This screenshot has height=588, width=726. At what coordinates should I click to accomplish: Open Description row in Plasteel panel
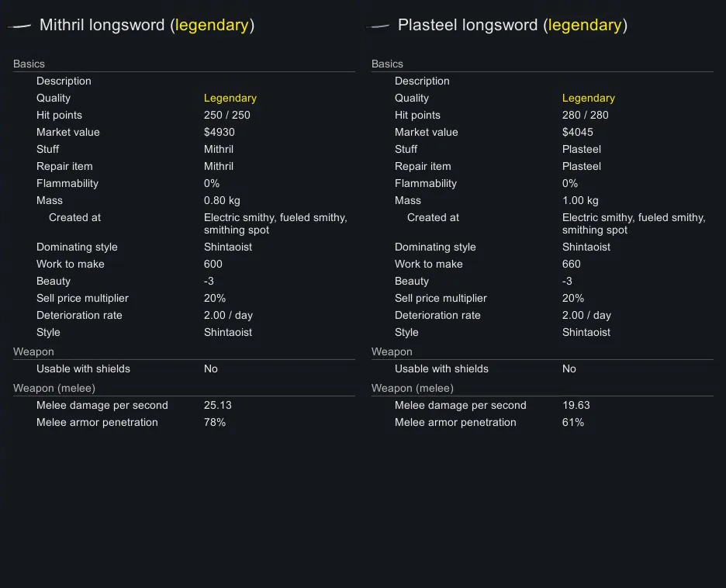(x=422, y=81)
